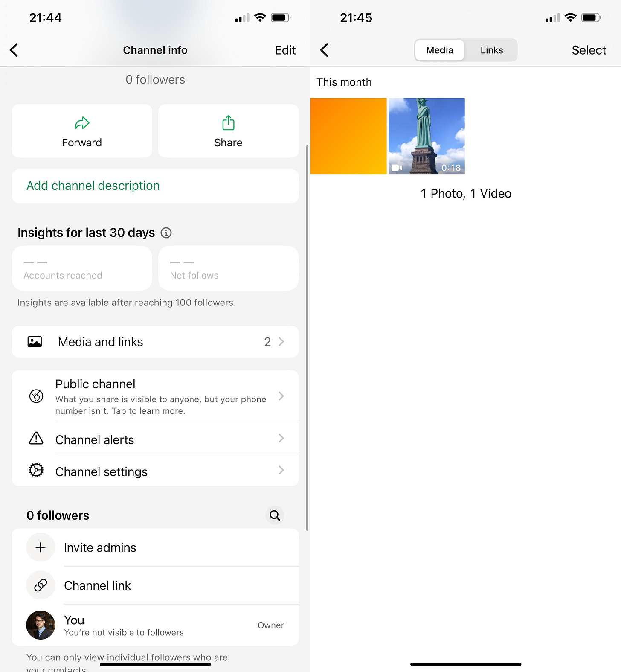Image resolution: width=621 pixels, height=672 pixels.
Task: Tap the 0:18 video duration label
Action: click(x=451, y=168)
